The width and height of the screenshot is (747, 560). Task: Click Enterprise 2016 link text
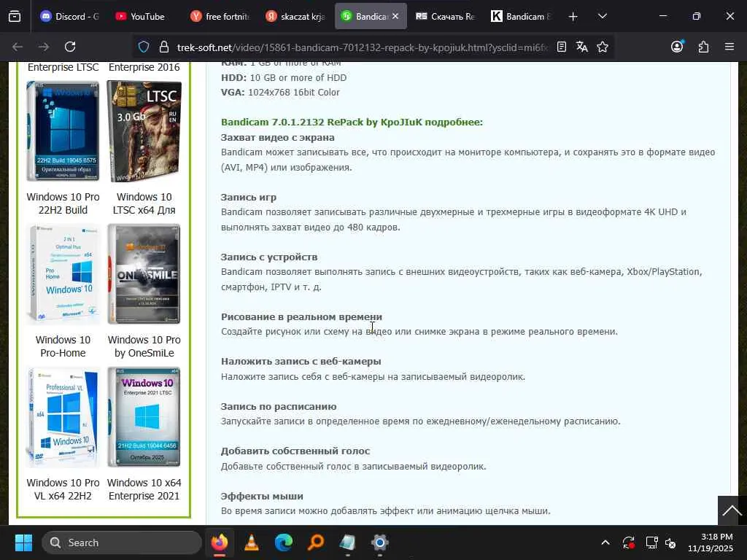pos(144,67)
